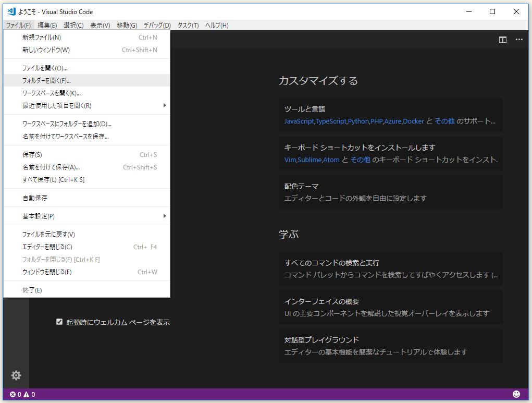Open the 編集 menu
Screen dimensions: 532x403
(47, 25)
